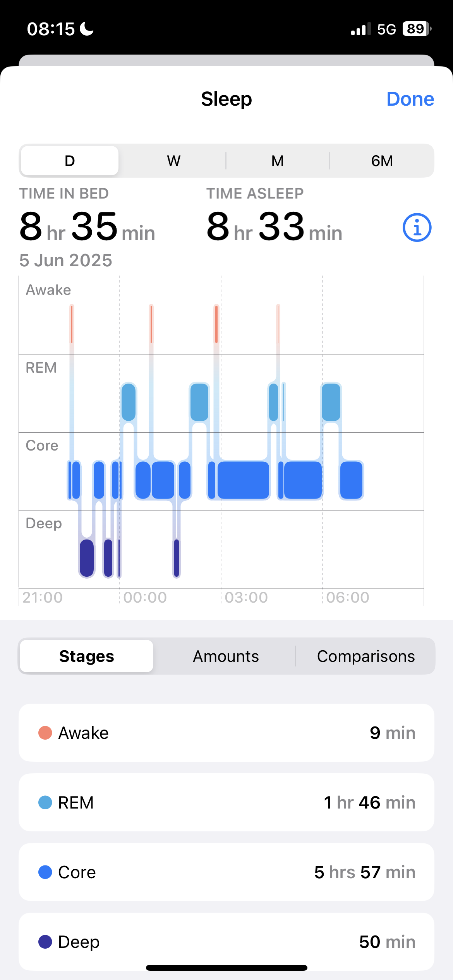The width and height of the screenshot is (453, 980).
Task: Open the Amounts segment
Action: pos(226,656)
